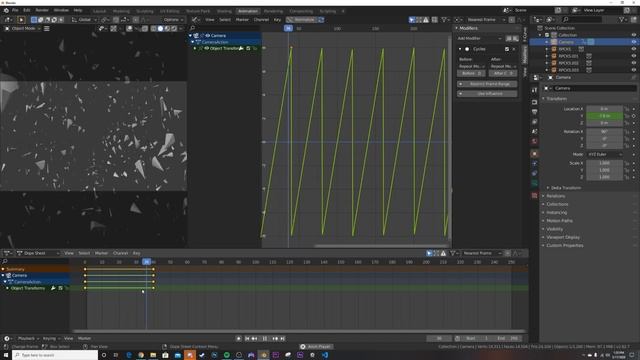Toggle ROCKS.003 visibility eye in outliner
Screen dimensions: 640x360
(634, 70)
